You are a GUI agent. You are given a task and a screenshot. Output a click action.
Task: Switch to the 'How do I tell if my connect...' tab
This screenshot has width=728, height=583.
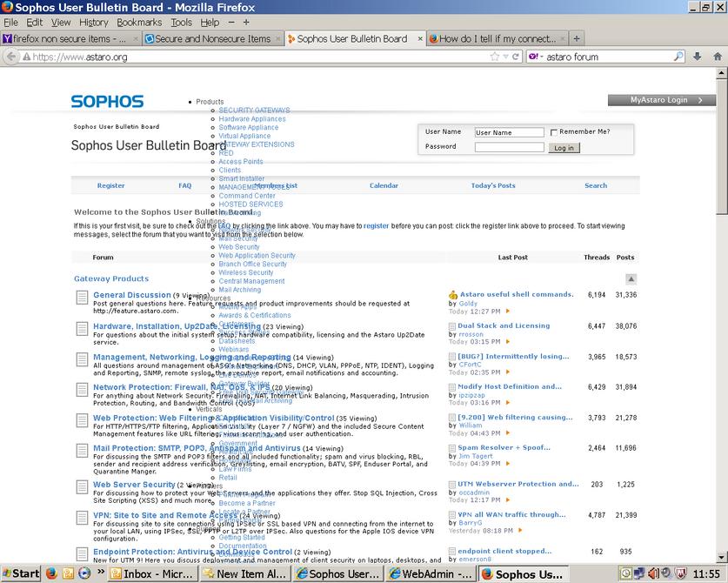point(498,38)
